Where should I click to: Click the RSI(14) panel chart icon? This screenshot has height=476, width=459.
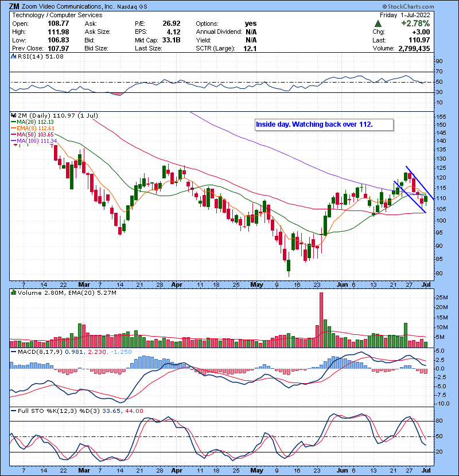[x=13, y=56]
